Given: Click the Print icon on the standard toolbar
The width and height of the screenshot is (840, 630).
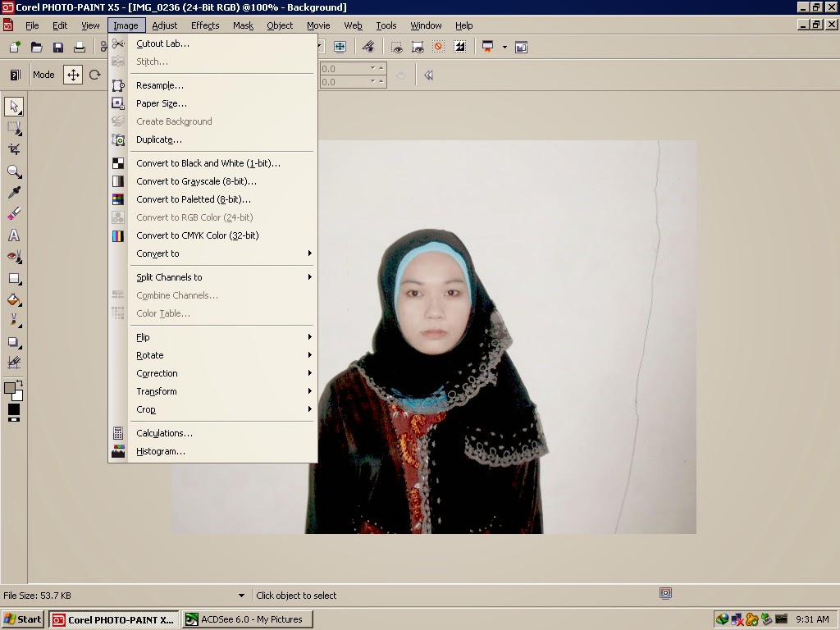Looking at the screenshot, I should point(79,47).
